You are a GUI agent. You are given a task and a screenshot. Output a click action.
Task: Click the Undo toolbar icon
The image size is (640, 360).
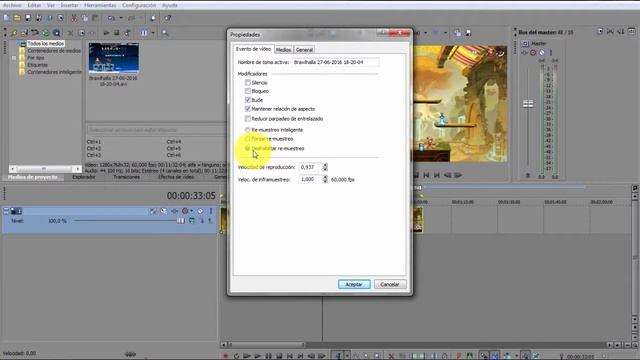point(111,18)
